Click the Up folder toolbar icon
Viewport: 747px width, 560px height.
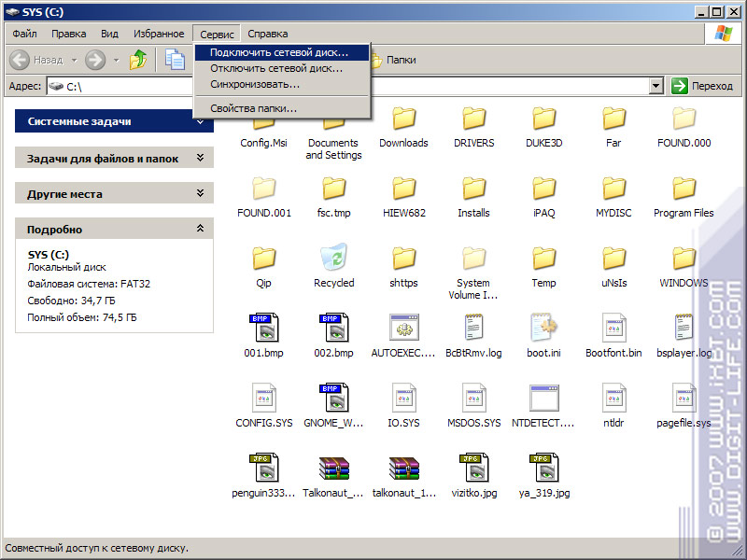[138, 60]
